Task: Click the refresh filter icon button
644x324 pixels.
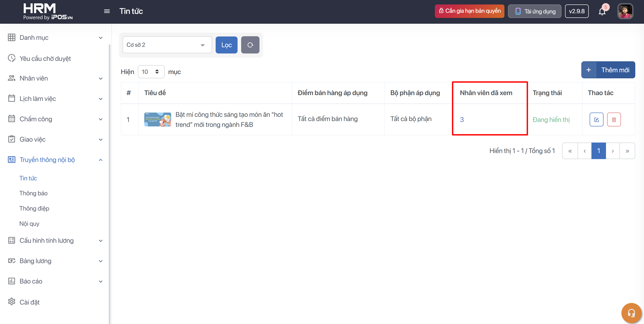Action: 250,45
